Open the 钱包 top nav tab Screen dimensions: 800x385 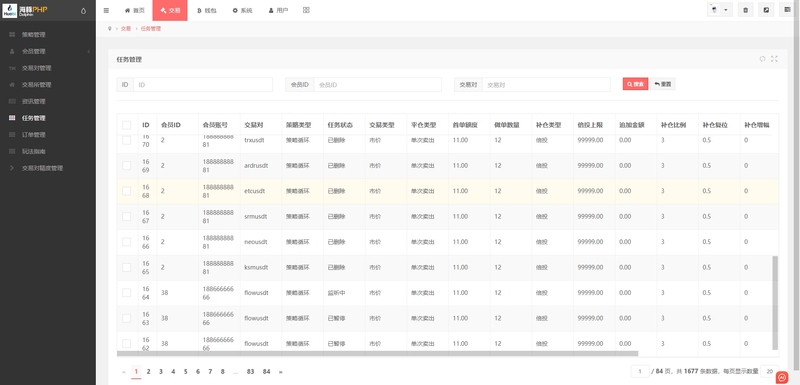click(x=207, y=10)
